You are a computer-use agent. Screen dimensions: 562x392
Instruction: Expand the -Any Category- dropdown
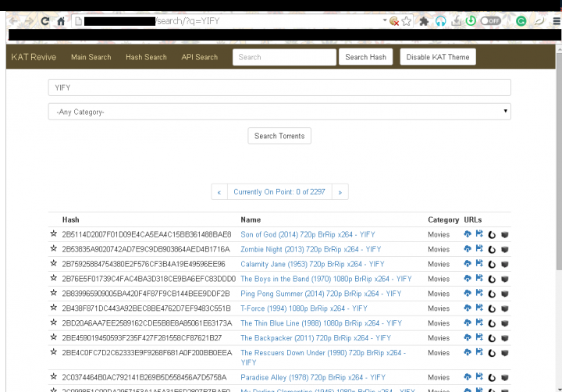pyautogui.click(x=279, y=112)
